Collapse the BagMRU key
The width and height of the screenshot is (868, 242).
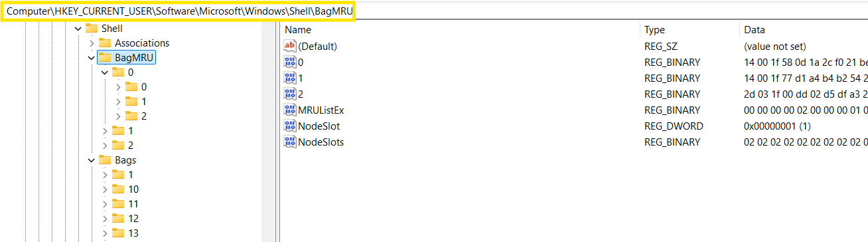coord(92,58)
